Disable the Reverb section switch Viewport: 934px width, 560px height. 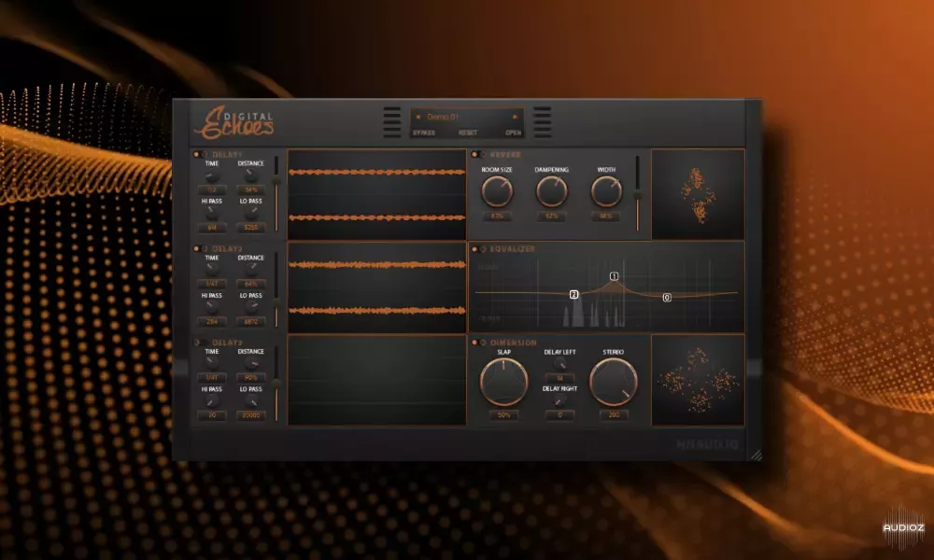pyautogui.click(x=478, y=153)
